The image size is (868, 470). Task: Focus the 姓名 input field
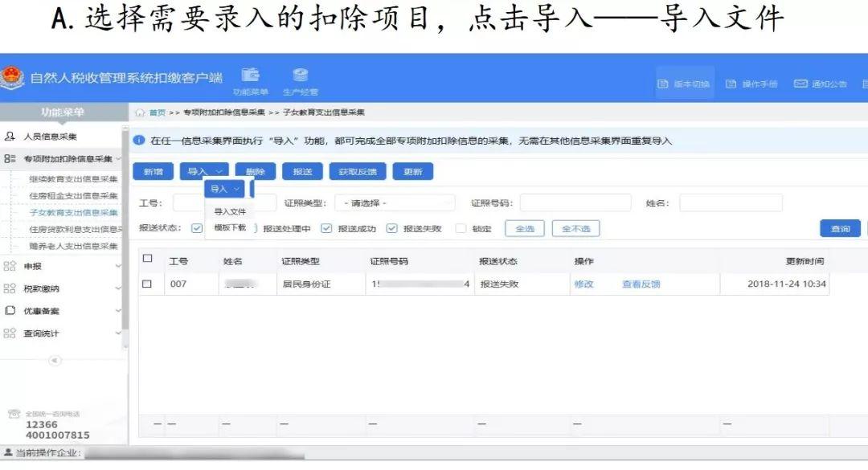click(x=731, y=202)
